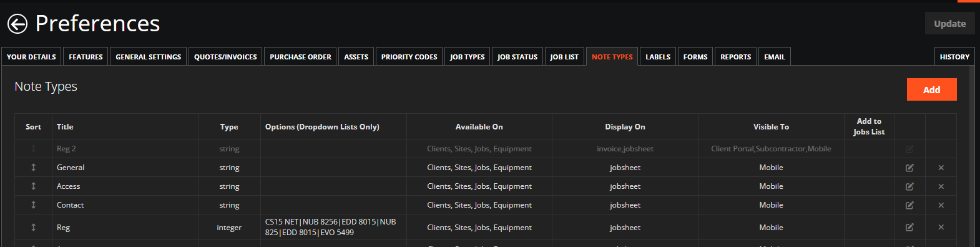Screen dimensions: 980x247
Task: Add a new note type
Action: 931,89
